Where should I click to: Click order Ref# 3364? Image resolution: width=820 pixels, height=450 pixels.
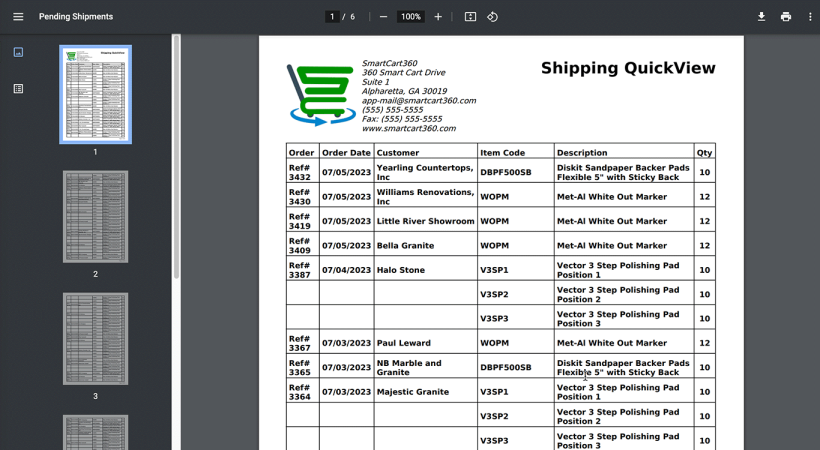(300, 392)
